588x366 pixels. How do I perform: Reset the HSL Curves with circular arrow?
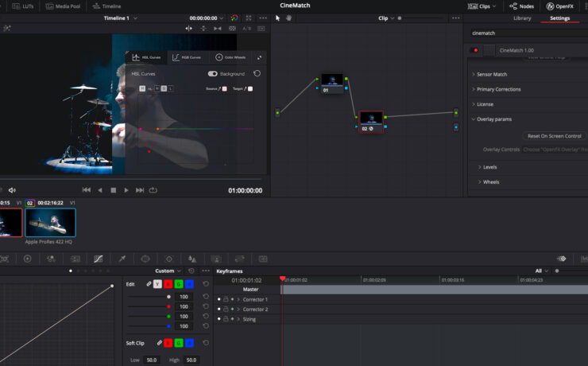click(x=257, y=73)
